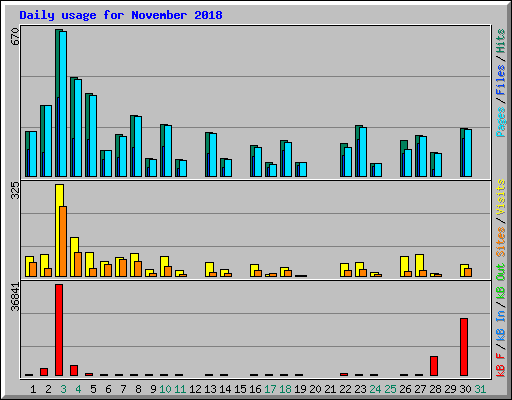This screenshot has width=512, height=400.
Task: Click the cyan 'Pages' legend word
Action: (500, 122)
